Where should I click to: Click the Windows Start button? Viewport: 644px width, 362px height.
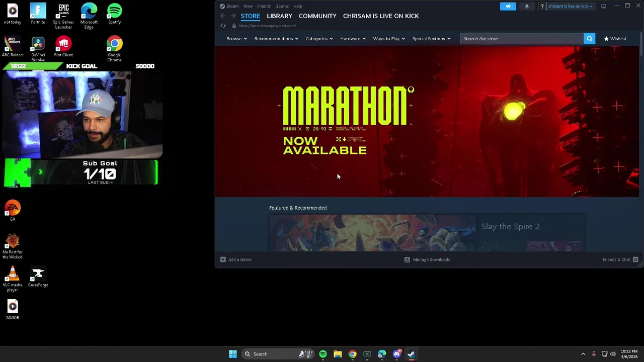pos(232,354)
